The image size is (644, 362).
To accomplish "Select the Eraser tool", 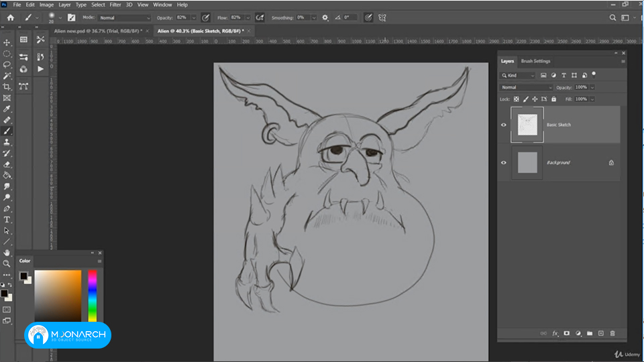I will point(7,164).
